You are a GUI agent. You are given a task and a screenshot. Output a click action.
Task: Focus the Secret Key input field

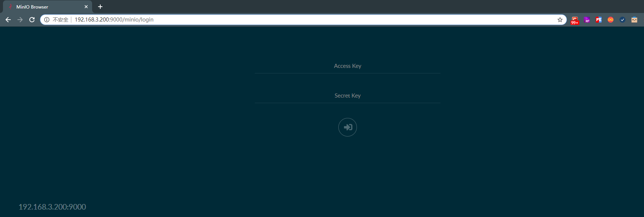[x=348, y=96]
